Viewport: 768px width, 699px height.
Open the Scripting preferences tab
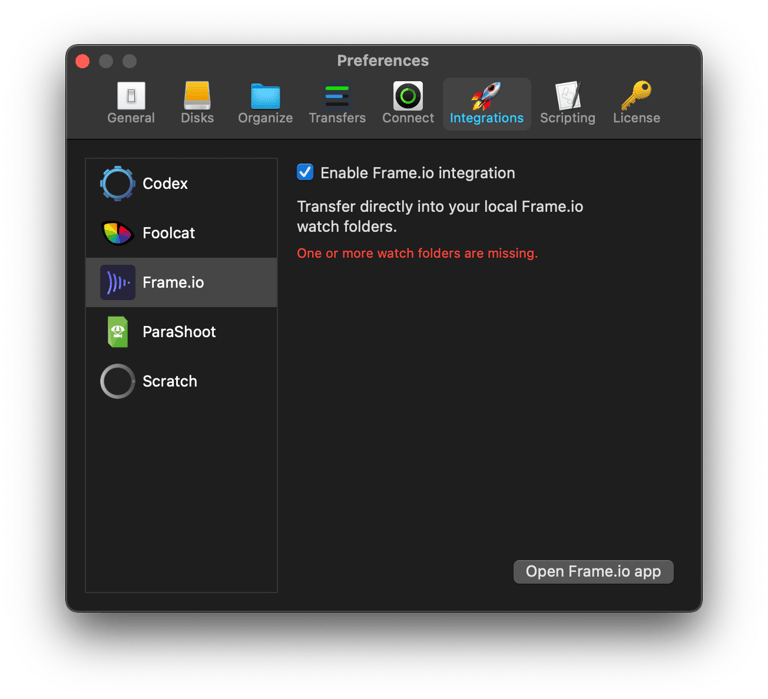[567, 104]
